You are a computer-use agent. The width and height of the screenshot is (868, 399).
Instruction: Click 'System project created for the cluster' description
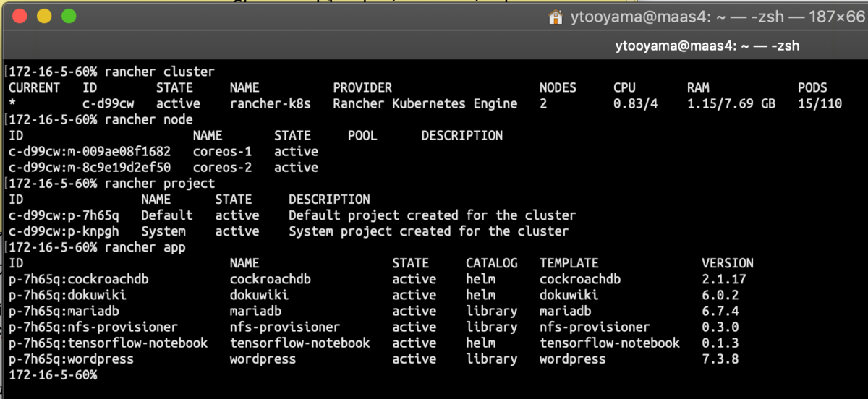click(429, 231)
